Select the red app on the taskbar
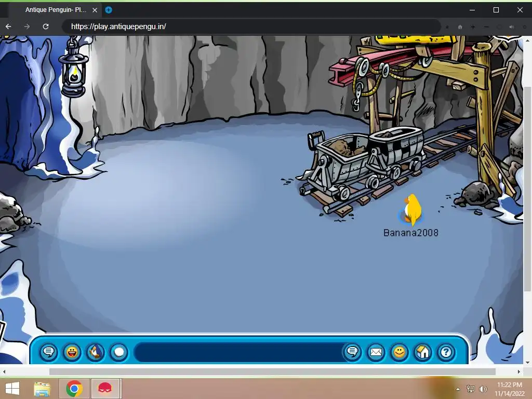This screenshot has width=532, height=399. (105, 389)
